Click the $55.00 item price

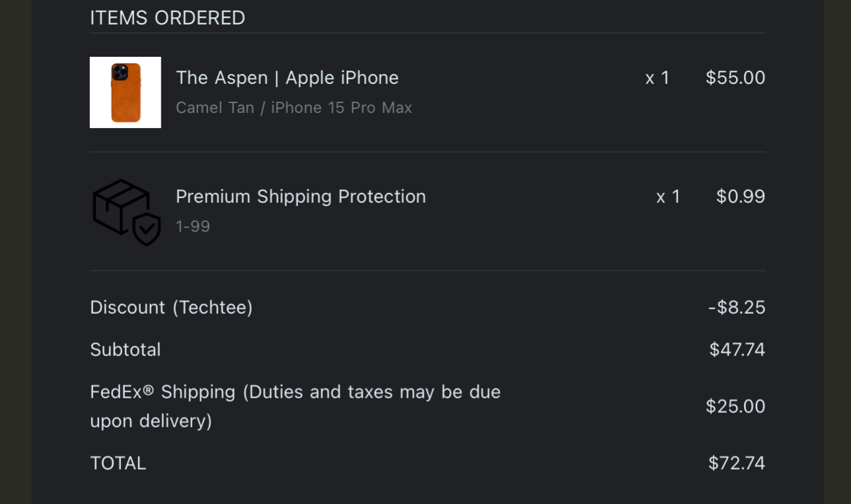[x=735, y=78]
